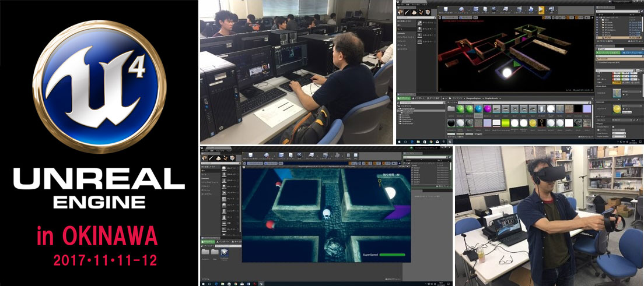Open Blueprints icon in game-preview editor toolbar
This screenshot has width=644, height=286.
pyautogui.click(x=311, y=155)
